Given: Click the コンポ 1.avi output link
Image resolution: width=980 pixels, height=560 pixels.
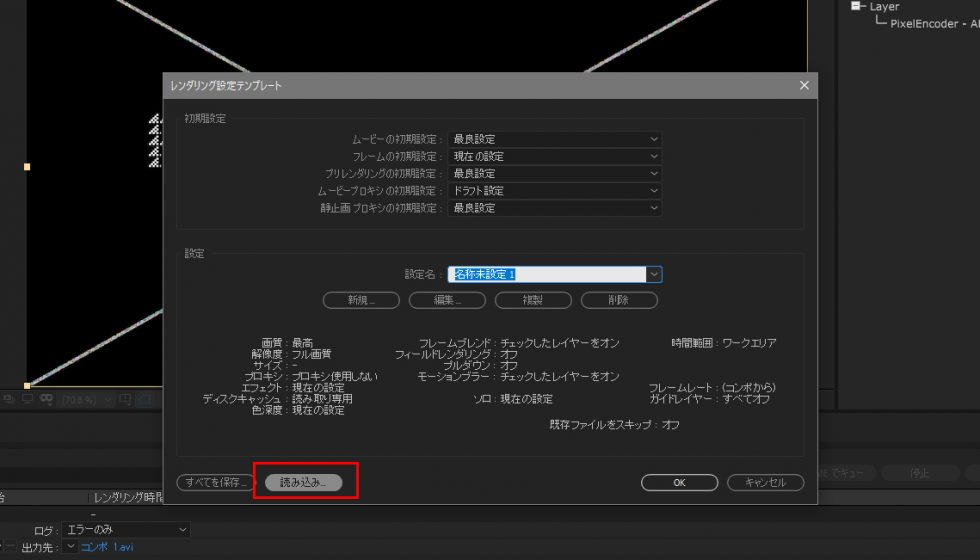Looking at the screenshot, I should [107, 547].
